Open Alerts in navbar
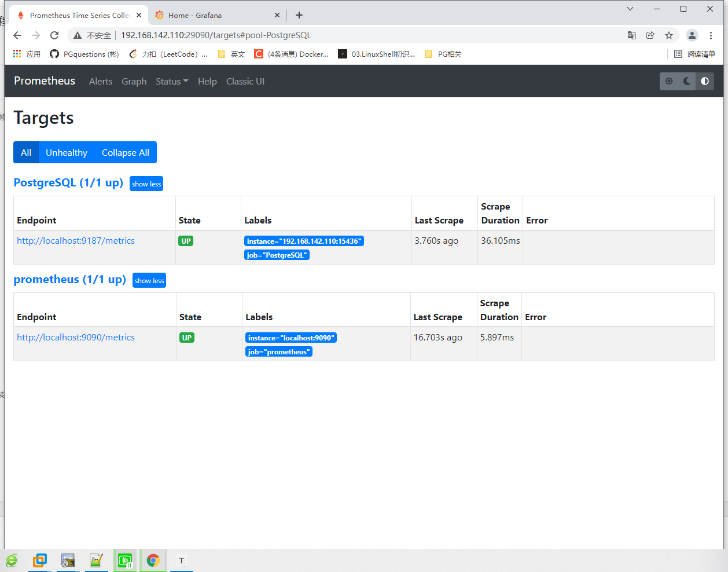Screen dimensions: 728x572 [x=101, y=82]
